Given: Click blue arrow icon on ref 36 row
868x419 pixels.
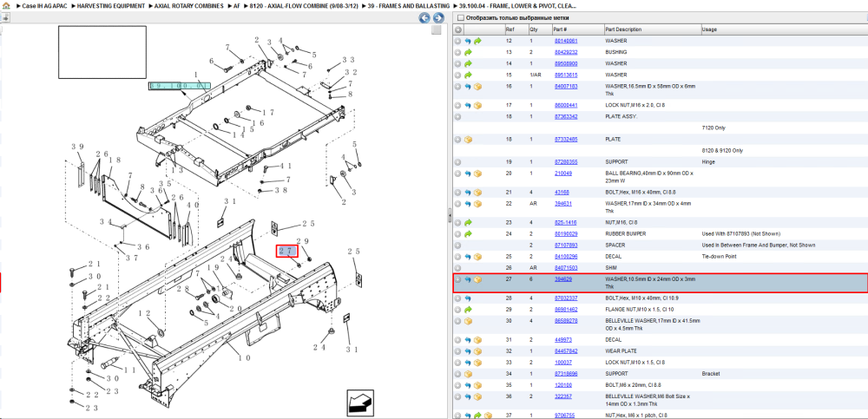Looking at the screenshot, I should [468, 396].
